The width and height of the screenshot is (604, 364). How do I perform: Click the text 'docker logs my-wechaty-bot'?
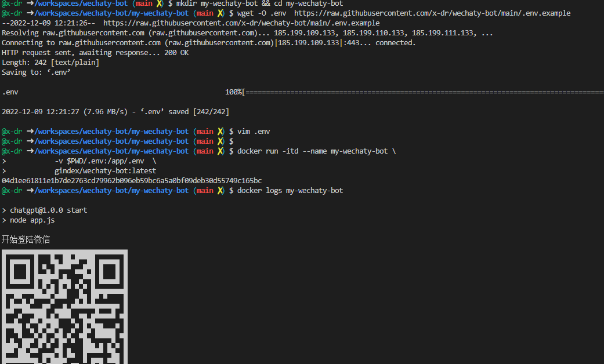tap(290, 191)
